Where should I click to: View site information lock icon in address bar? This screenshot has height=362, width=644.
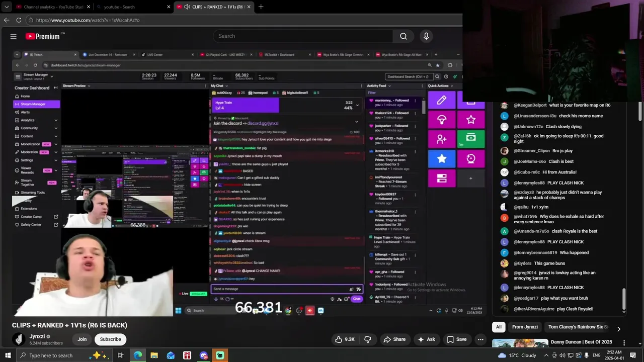point(31,20)
